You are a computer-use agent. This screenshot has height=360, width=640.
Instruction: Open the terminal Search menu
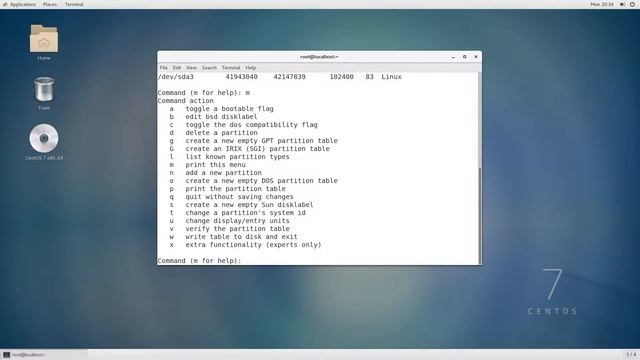(209, 68)
